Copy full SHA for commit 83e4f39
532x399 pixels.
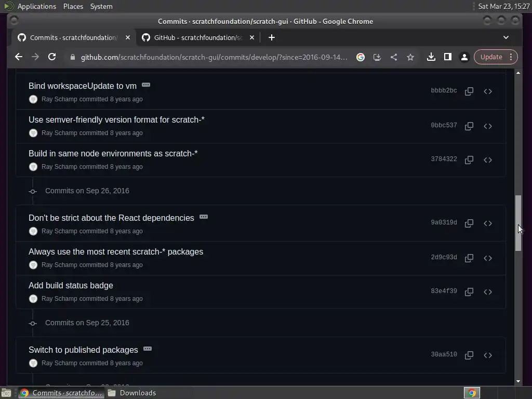click(469, 292)
